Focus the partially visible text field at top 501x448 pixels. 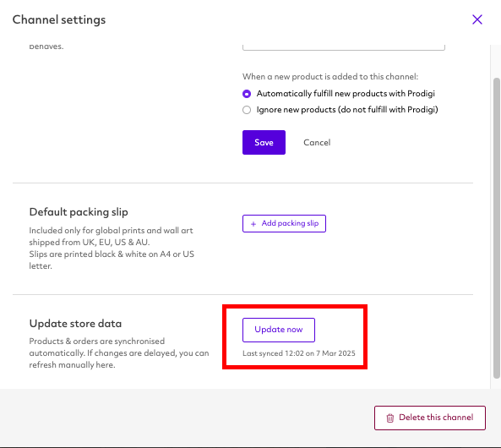pos(344,47)
